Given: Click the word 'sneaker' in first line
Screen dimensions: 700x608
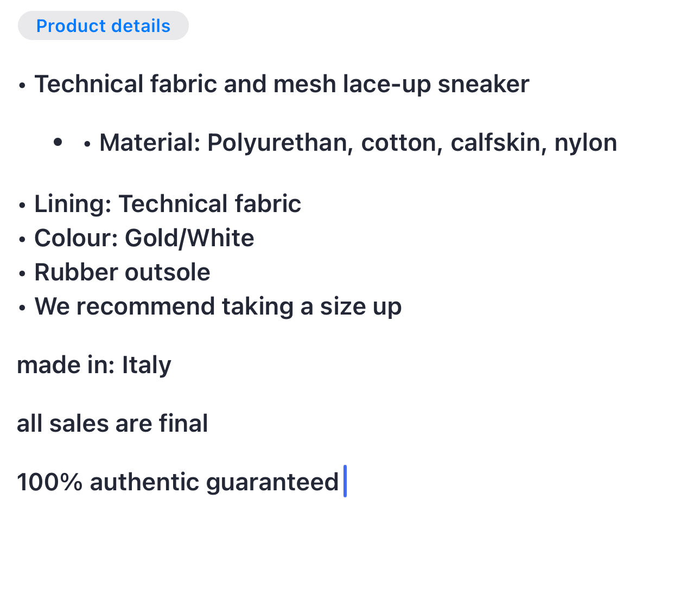Looking at the screenshot, I should point(483,84).
